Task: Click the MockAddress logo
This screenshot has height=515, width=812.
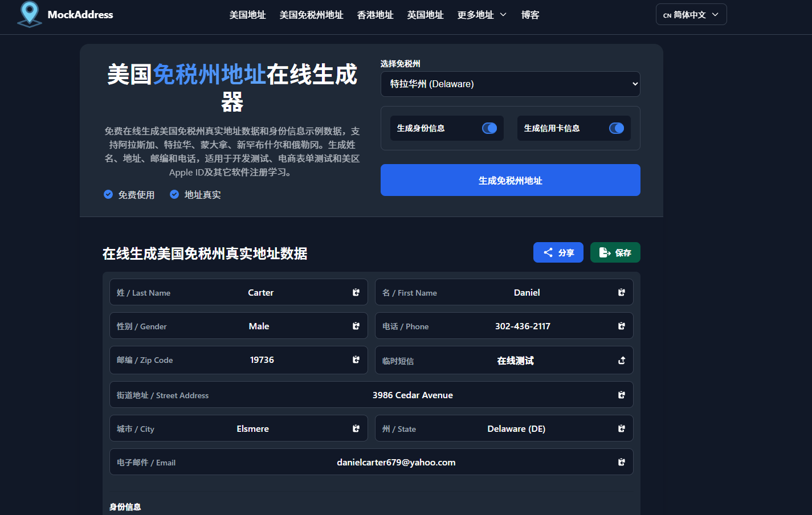Action: (64, 15)
